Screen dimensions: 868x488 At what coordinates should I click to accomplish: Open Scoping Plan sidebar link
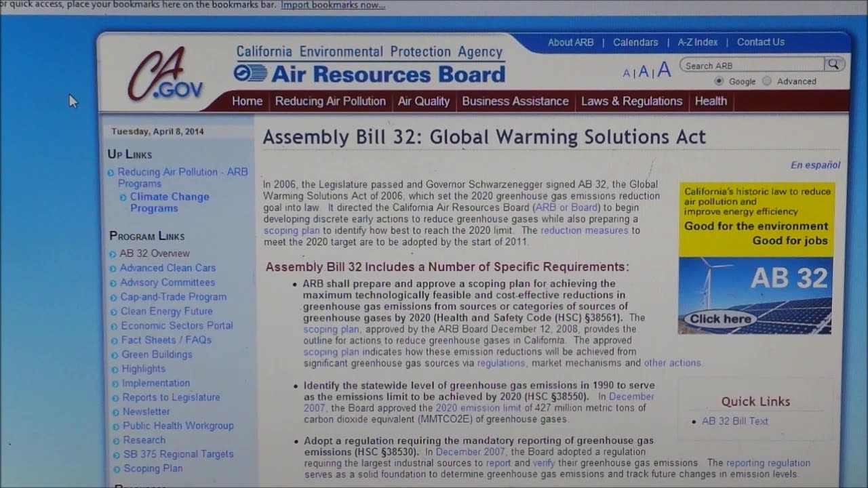(153, 468)
